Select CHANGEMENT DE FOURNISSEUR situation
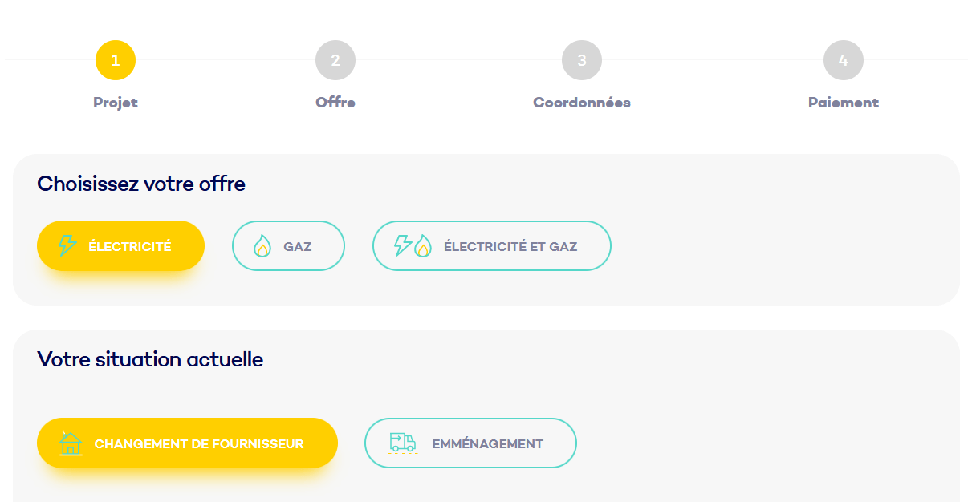This screenshot has width=980, height=502. (187, 443)
